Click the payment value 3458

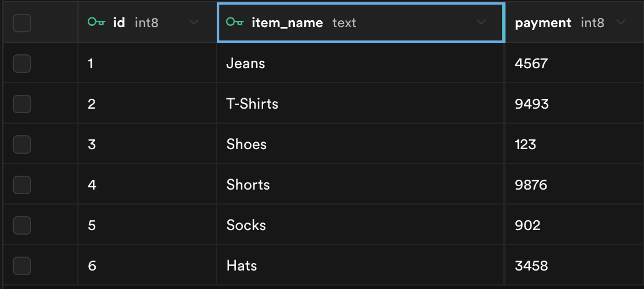coord(531,266)
